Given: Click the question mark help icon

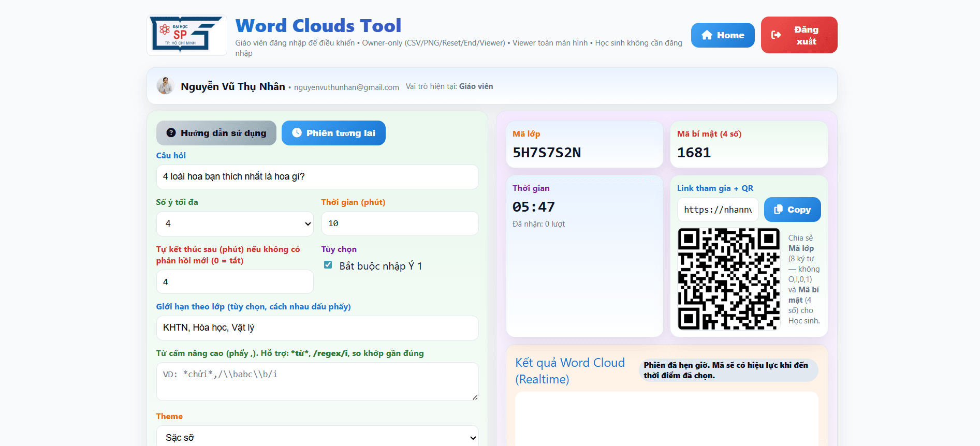Looking at the screenshot, I should click(x=171, y=133).
